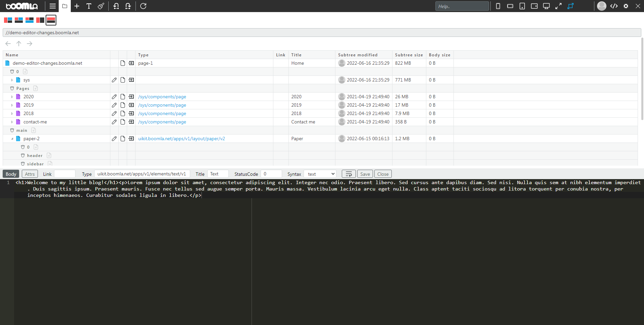Viewport: 644px width, 325px height.
Task: Redo the last change
Action: 128,6
